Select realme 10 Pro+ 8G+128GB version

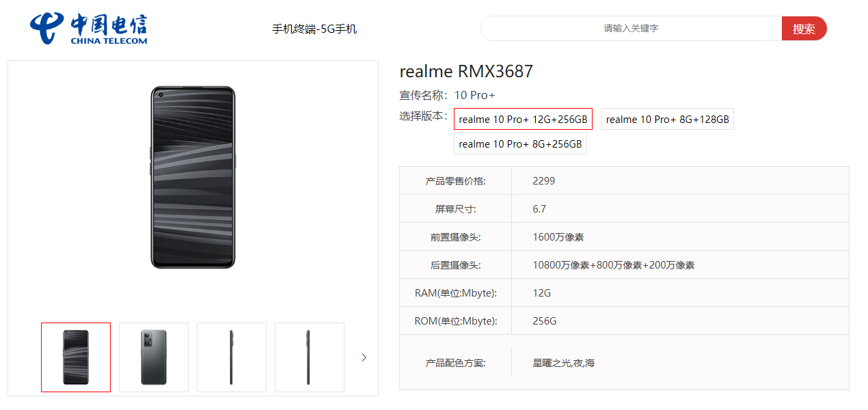click(x=668, y=119)
